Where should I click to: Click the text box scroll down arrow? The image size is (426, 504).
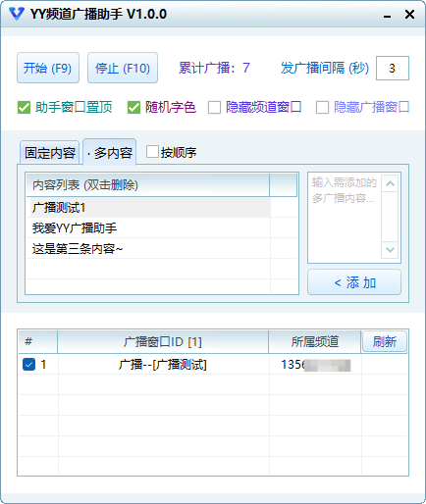click(x=390, y=250)
